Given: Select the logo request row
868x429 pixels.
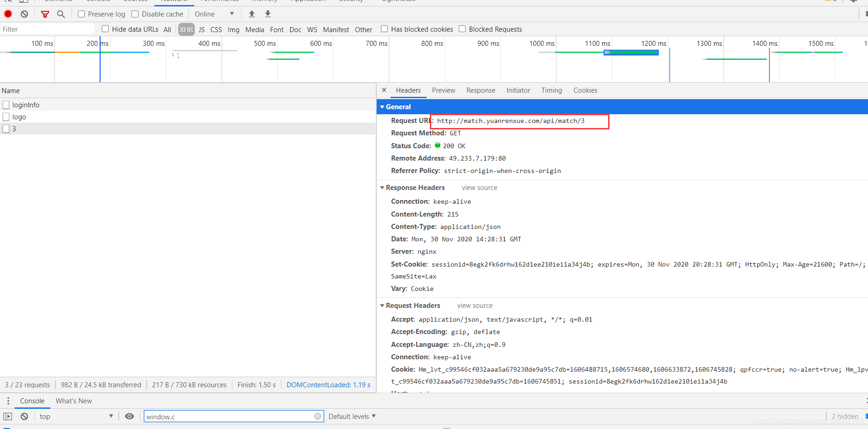Looking at the screenshot, I should tap(188, 117).
